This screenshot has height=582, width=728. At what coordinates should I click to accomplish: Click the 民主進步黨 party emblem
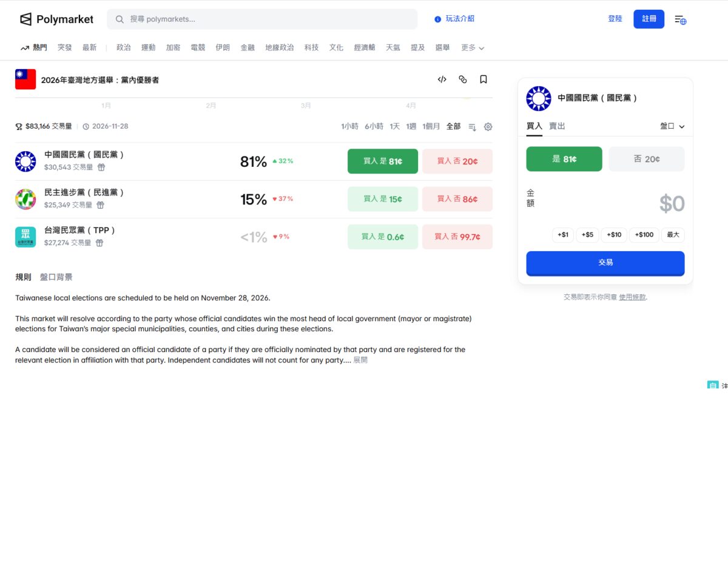25,199
